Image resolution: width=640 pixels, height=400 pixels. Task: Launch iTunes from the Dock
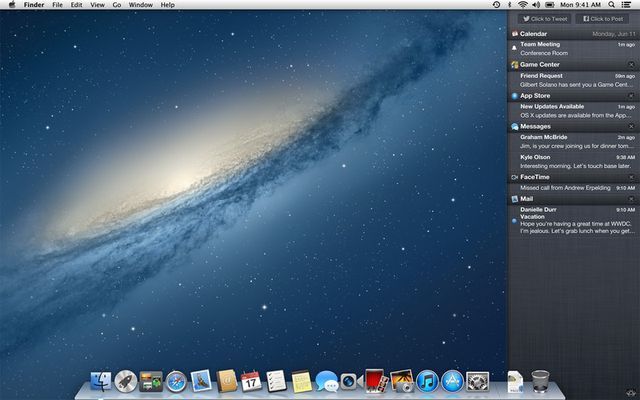[x=427, y=381]
